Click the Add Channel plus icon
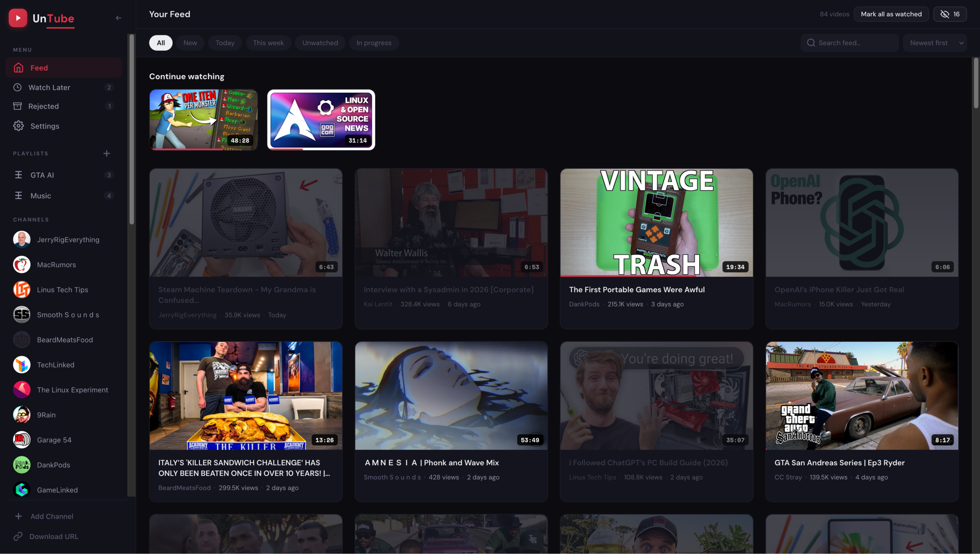 pos(18,516)
